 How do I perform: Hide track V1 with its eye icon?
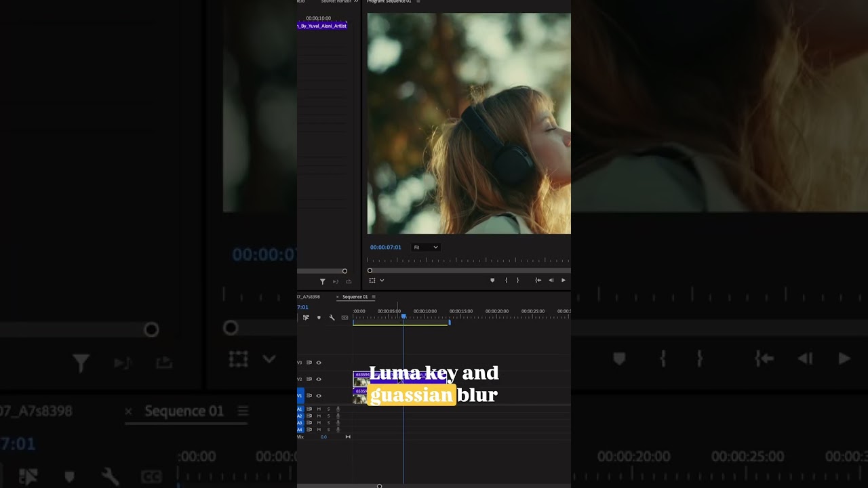(319, 395)
